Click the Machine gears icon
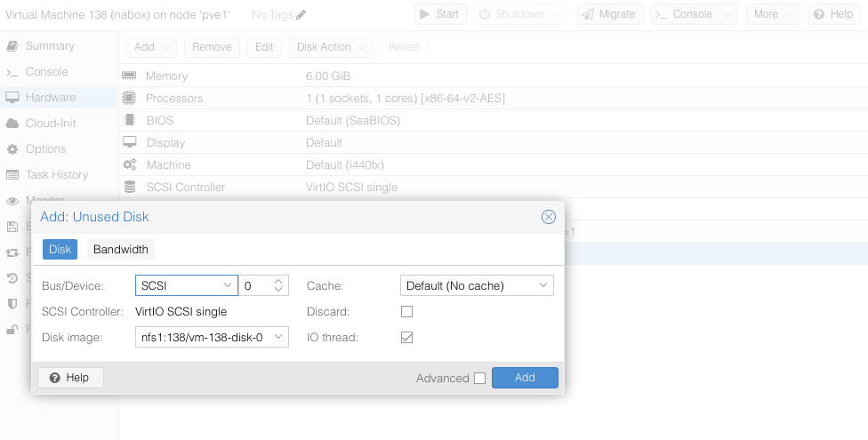Viewport: 868px width, 440px height. (130, 164)
